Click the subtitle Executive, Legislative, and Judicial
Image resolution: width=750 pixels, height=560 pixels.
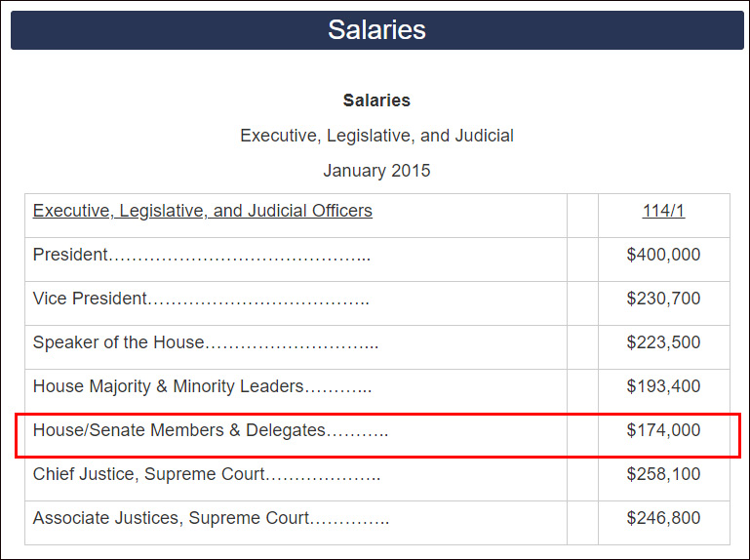(x=376, y=136)
